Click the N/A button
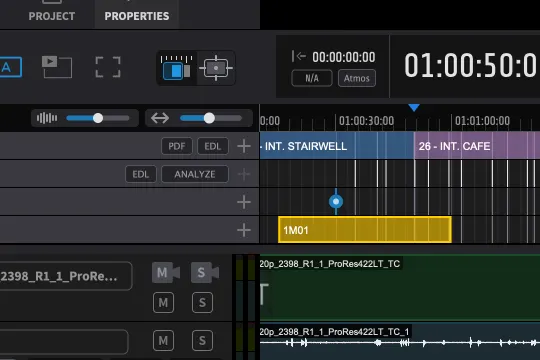Image resolution: width=540 pixels, height=360 pixels. click(312, 78)
